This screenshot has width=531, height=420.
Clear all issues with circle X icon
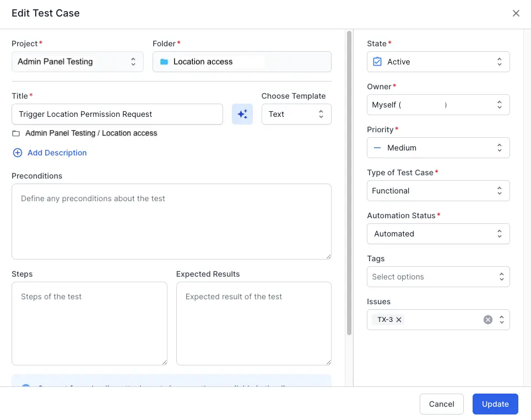pos(487,320)
